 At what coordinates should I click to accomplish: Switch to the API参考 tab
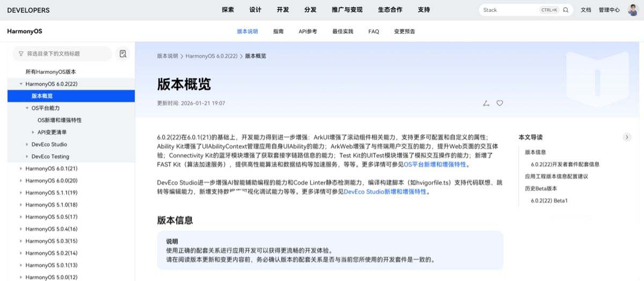(x=308, y=31)
